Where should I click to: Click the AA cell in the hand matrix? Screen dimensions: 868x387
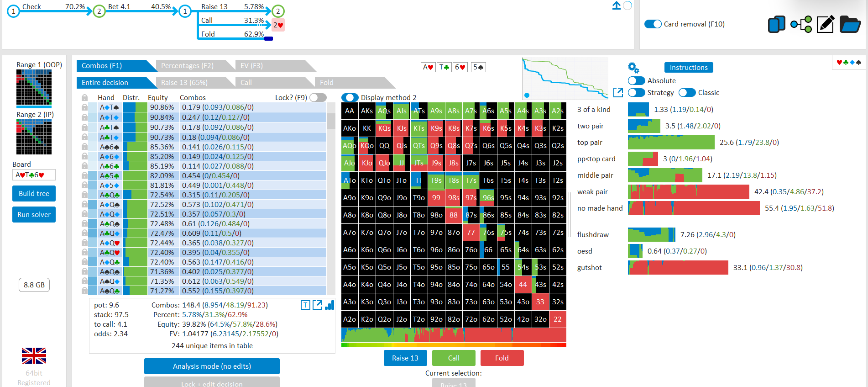tap(350, 111)
